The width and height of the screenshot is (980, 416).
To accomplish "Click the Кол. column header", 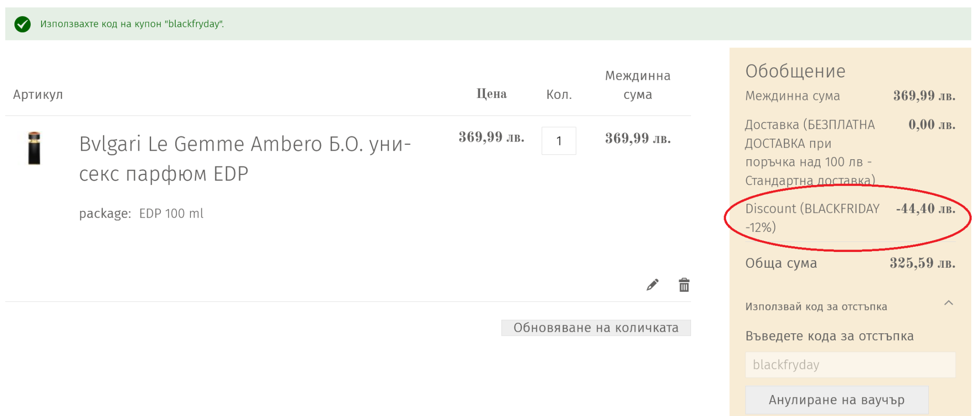I will coord(559,95).
